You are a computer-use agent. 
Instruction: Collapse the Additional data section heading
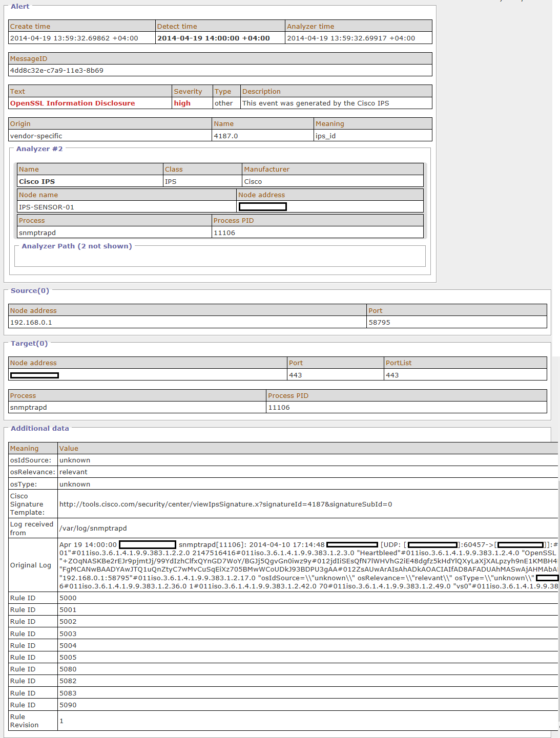click(40, 429)
